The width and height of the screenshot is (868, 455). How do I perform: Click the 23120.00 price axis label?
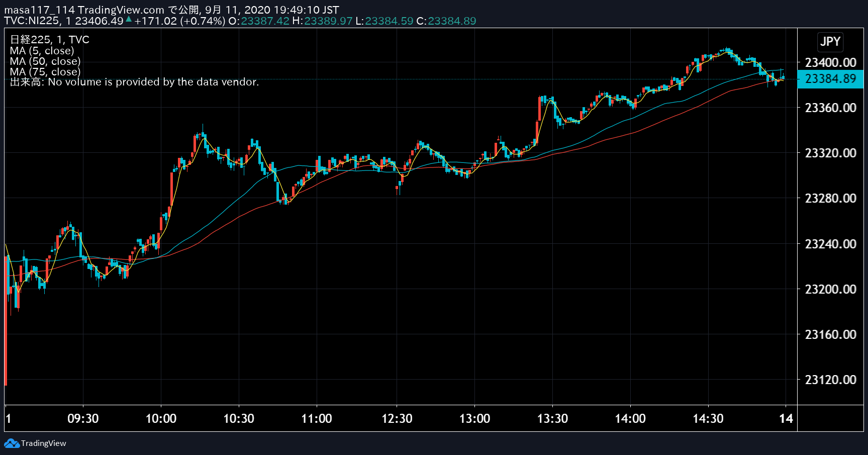(830, 380)
